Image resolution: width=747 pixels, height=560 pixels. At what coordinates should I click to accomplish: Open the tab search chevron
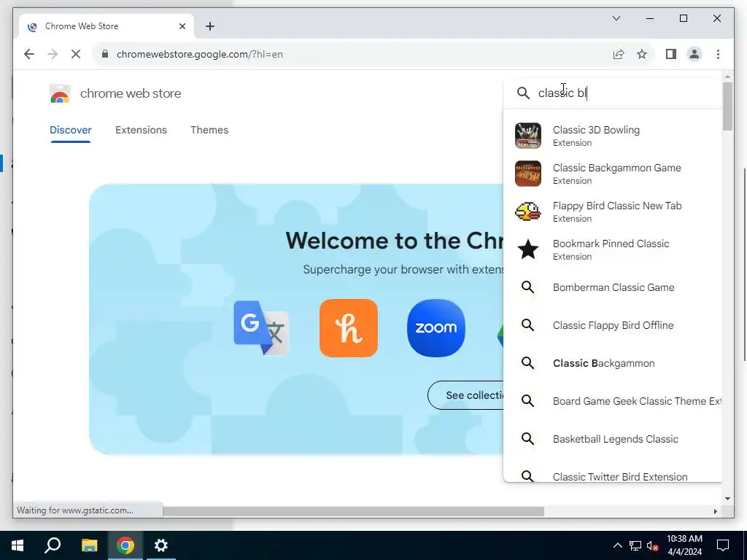[616, 18]
